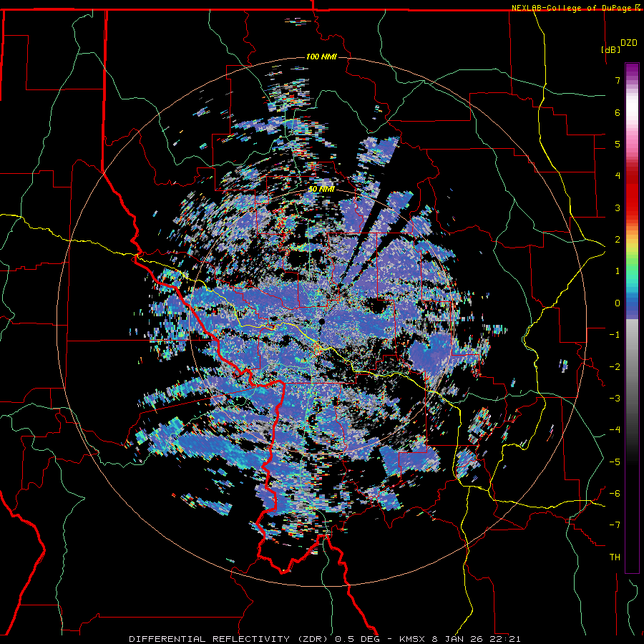Click the -7 value on the color scale
This screenshot has width=644, height=644.
[x=615, y=525]
